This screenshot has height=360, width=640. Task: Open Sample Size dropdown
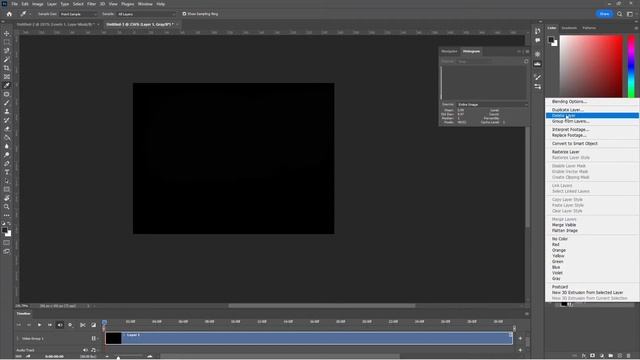[78, 14]
